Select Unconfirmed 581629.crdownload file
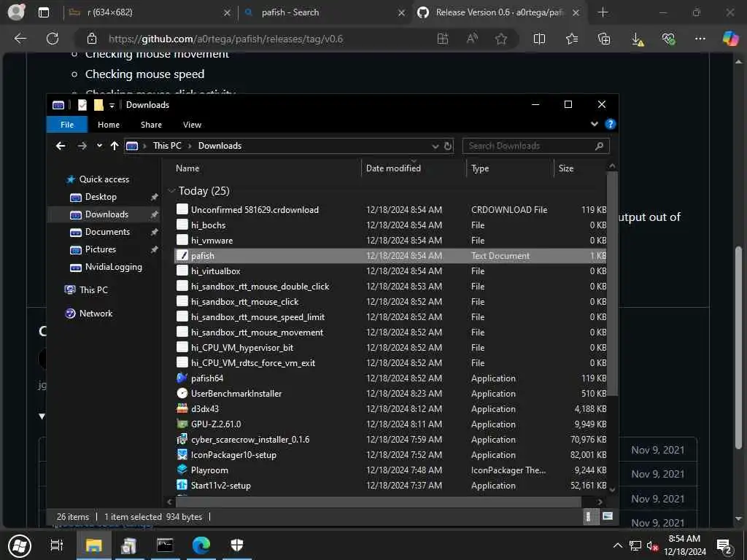This screenshot has width=747, height=560. coord(255,209)
